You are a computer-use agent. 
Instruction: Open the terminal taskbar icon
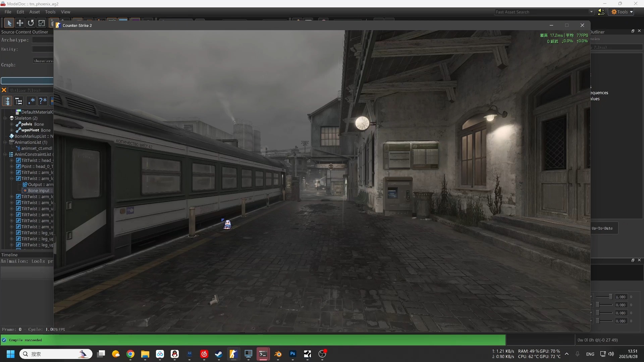[x=263, y=354]
